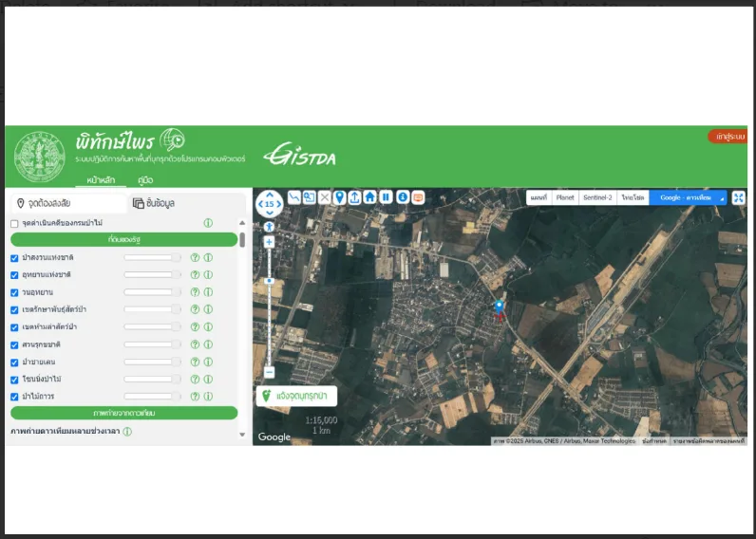Image resolution: width=756 pixels, height=539 pixels.
Task: Uncheck วนอุทยาน layer
Action: pos(14,293)
